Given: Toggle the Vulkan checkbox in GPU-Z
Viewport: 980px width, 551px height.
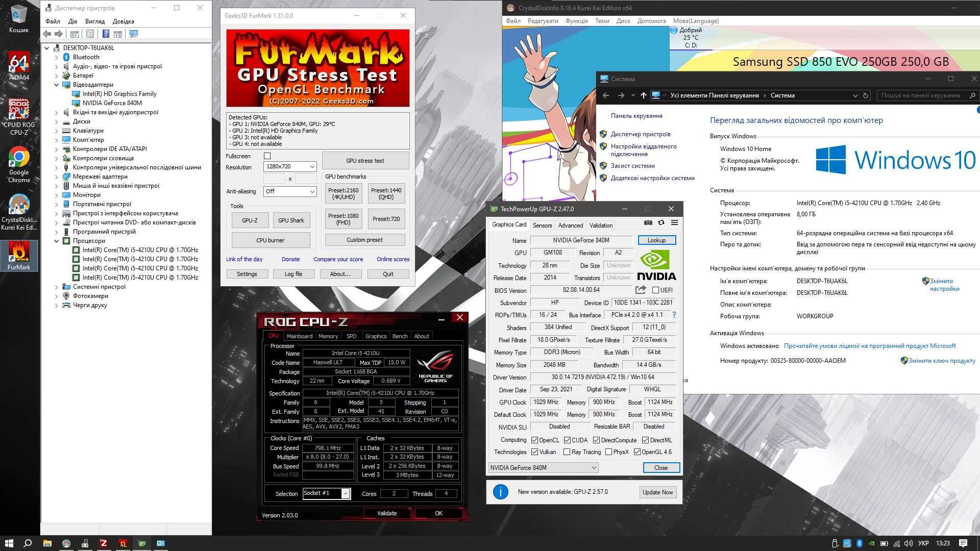Looking at the screenshot, I should coord(534,452).
